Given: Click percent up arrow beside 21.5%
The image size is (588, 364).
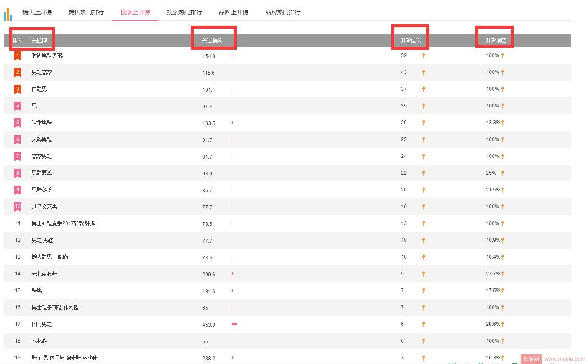Looking at the screenshot, I should 503,190.
